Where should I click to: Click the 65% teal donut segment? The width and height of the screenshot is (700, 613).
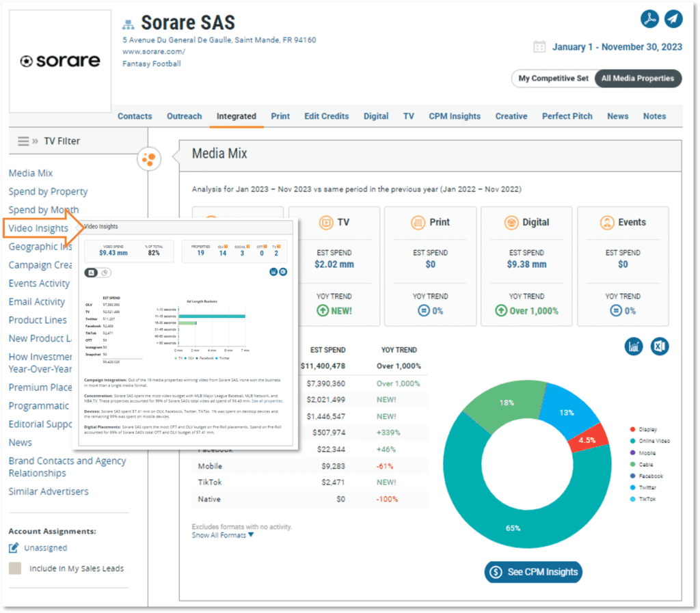(x=513, y=528)
